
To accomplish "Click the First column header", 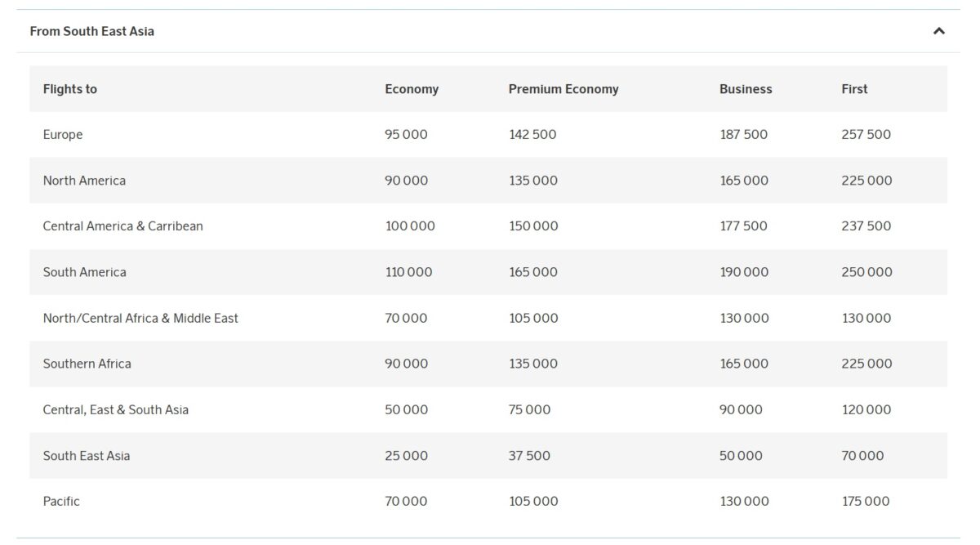I will tap(853, 89).
